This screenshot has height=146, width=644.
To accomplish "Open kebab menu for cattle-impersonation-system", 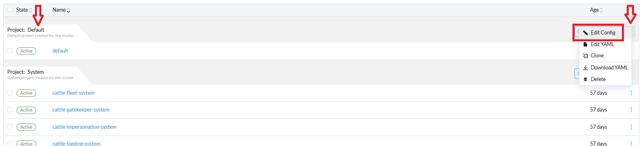I will [631, 127].
